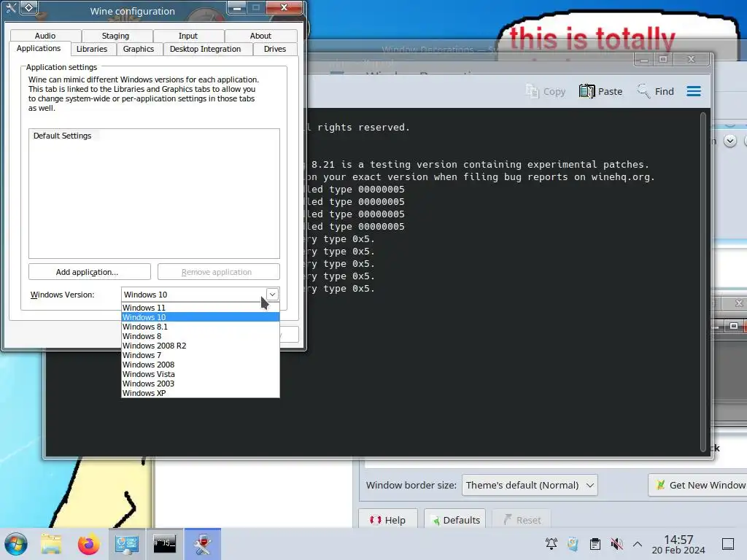Screen dimensions: 747x560
Task: Click the pin icon in Wine title bar
Action: 29,7
